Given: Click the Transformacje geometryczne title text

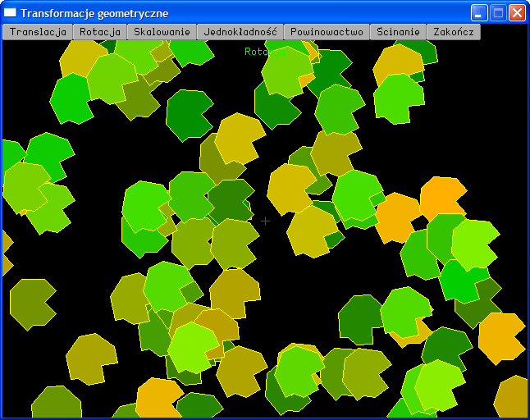Looking at the screenshot, I should [x=94, y=13].
